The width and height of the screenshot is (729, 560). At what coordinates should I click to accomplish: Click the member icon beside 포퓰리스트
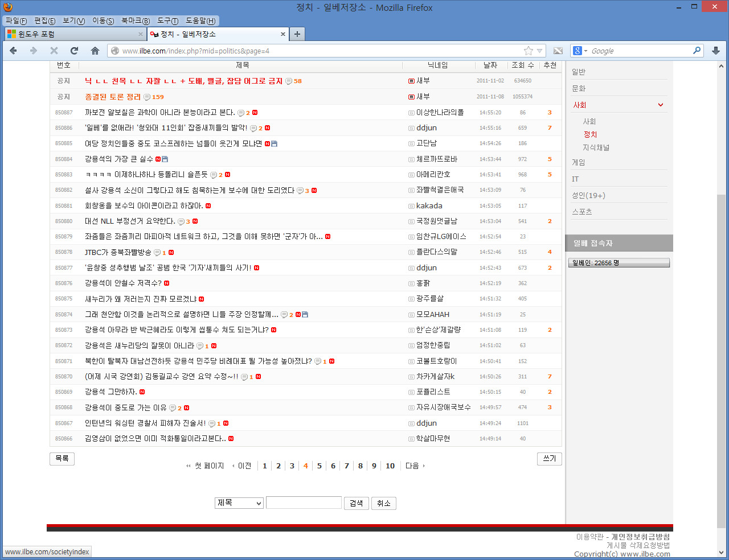[411, 392]
